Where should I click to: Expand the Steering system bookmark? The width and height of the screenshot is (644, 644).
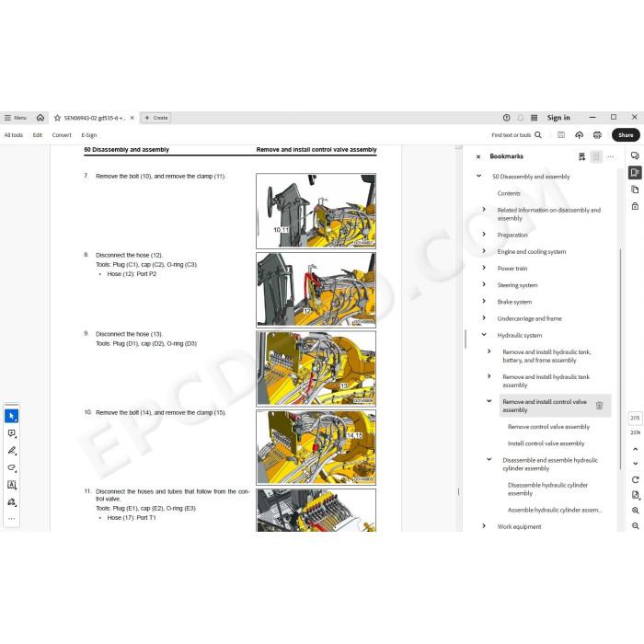[x=484, y=284]
